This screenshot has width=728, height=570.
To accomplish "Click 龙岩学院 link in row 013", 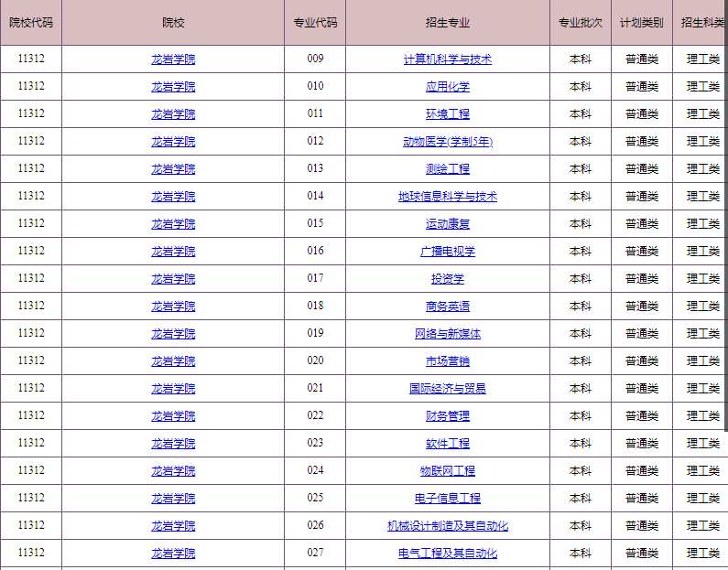I will 173,169.
